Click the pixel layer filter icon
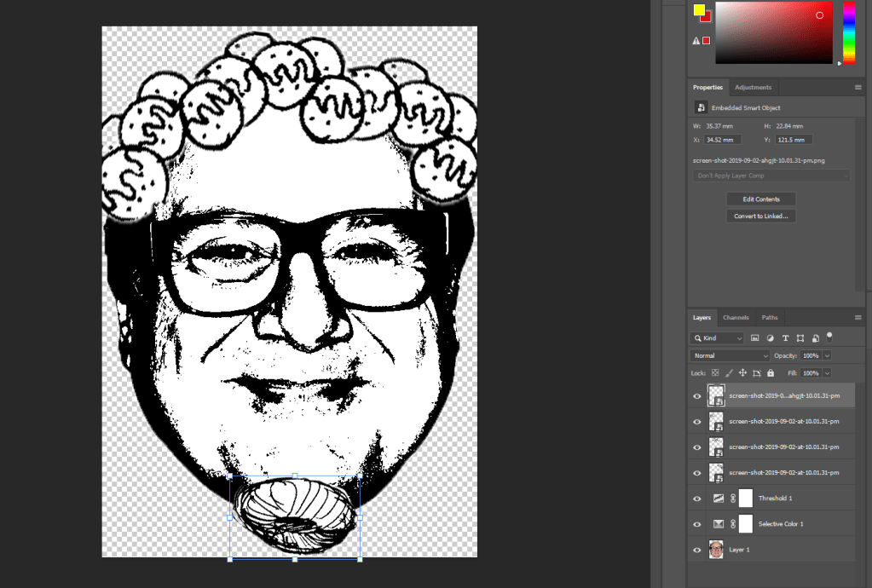This screenshot has height=588, width=872. (754, 338)
